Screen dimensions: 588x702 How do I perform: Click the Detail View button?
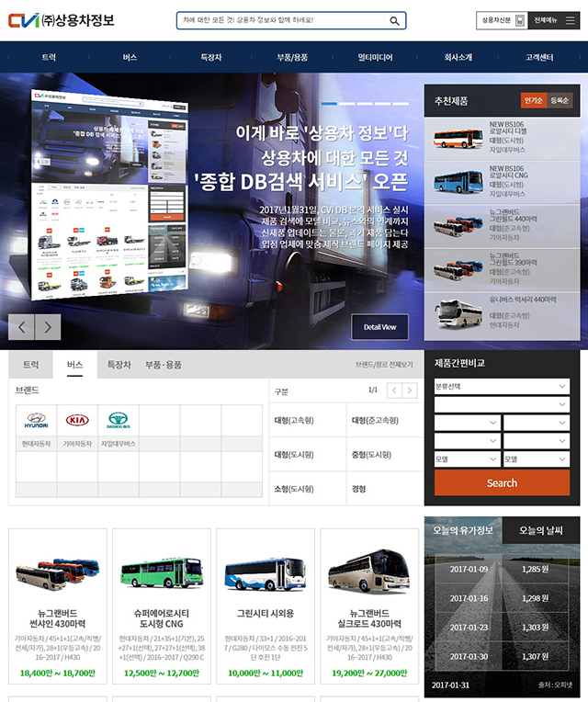click(379, 327)
